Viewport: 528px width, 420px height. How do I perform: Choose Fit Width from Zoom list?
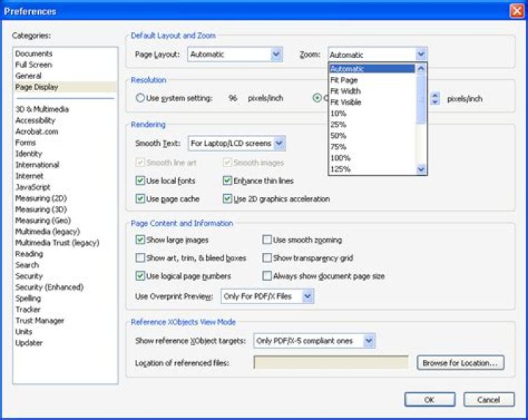click(x=372, y=91)
